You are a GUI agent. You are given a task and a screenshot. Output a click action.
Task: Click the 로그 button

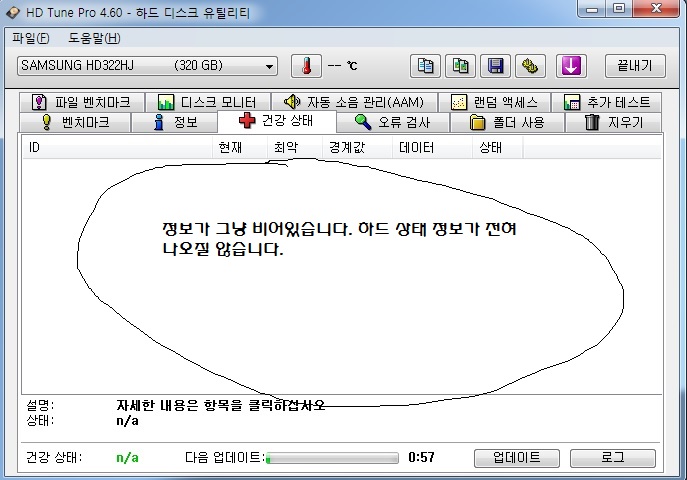(x=613, y=458)
